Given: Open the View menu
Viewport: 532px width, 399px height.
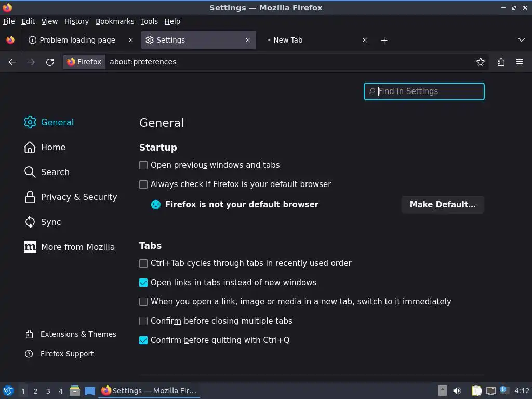Looking at the screenshot, I should click(49, 21).
